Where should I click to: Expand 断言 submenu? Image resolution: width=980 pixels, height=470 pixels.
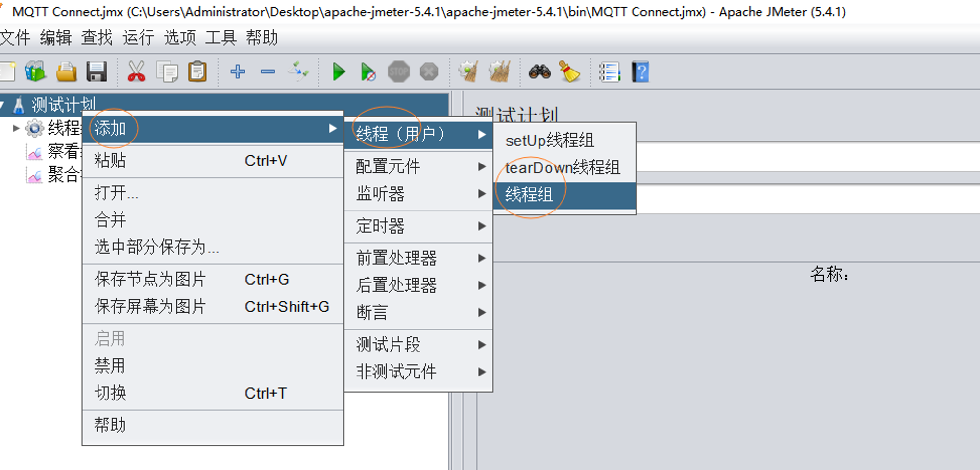click(x=418, y=312)
